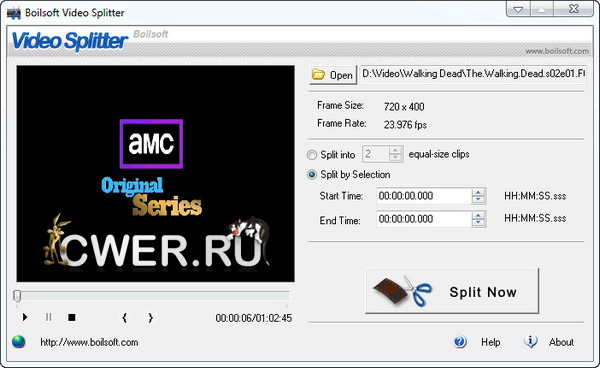Open the boilsoft.com website link
This screenshot has height=368, width=600.
89,342
